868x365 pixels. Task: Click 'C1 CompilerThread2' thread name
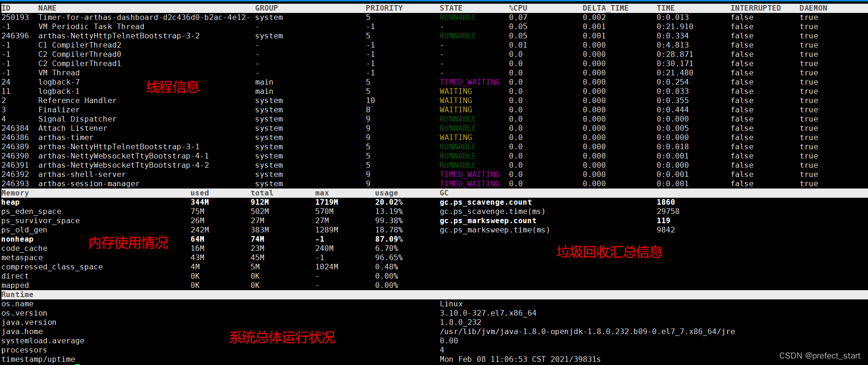point(80,45)
